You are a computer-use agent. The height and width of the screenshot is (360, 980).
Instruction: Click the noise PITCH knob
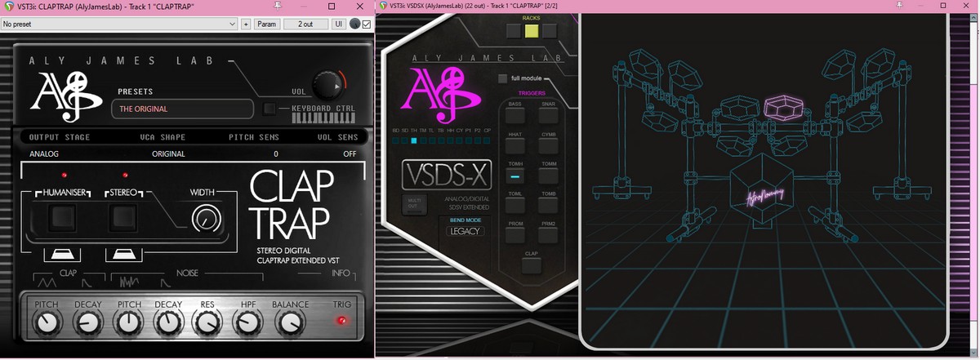click(128, 324)
